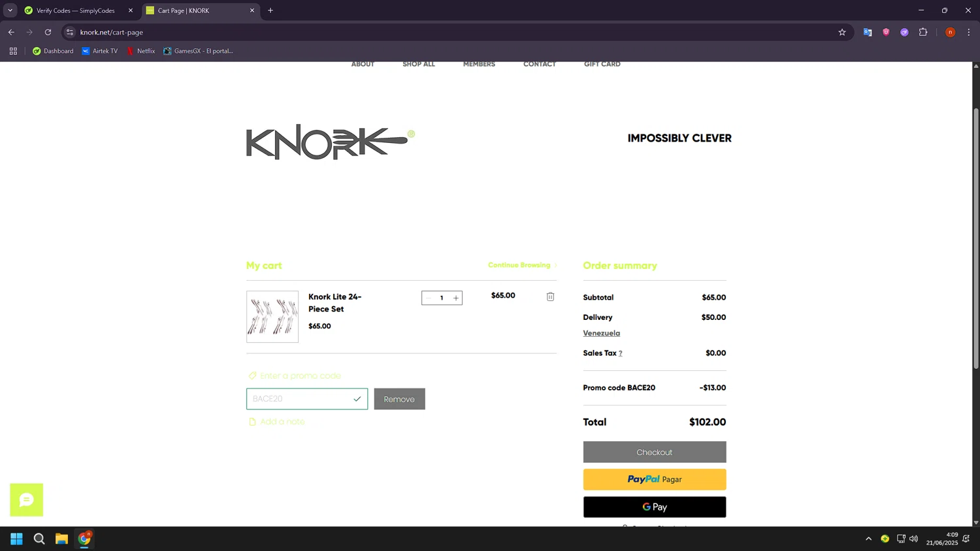View site information icon in address bar

pos(70,32)
